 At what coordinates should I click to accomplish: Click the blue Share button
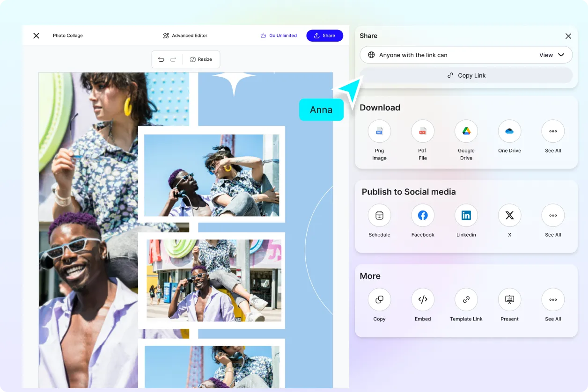pos(324,36)
